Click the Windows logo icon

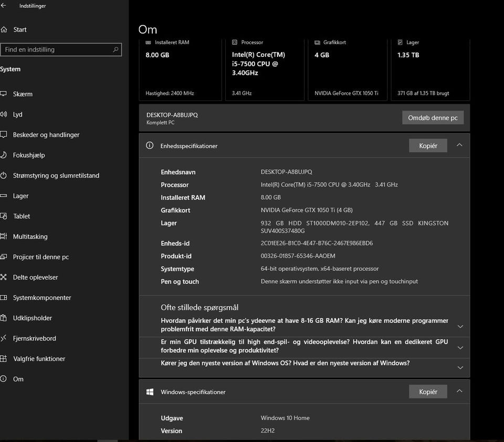click(x=150, y=392)
